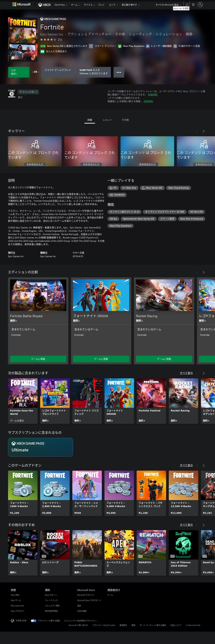Click next arrow in その他のおすすめ
The width and height of the screenshot is (215, 644).
coord(203,525)
